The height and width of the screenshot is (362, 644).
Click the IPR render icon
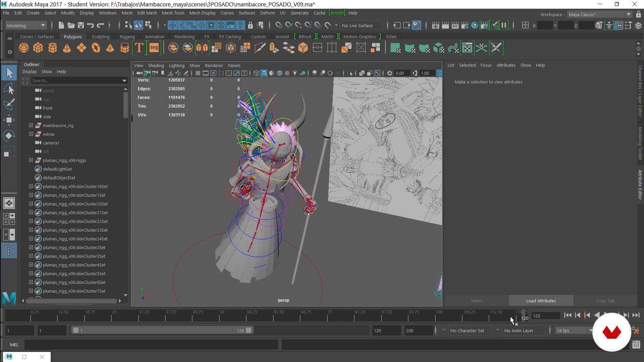(x=455, y=25)
